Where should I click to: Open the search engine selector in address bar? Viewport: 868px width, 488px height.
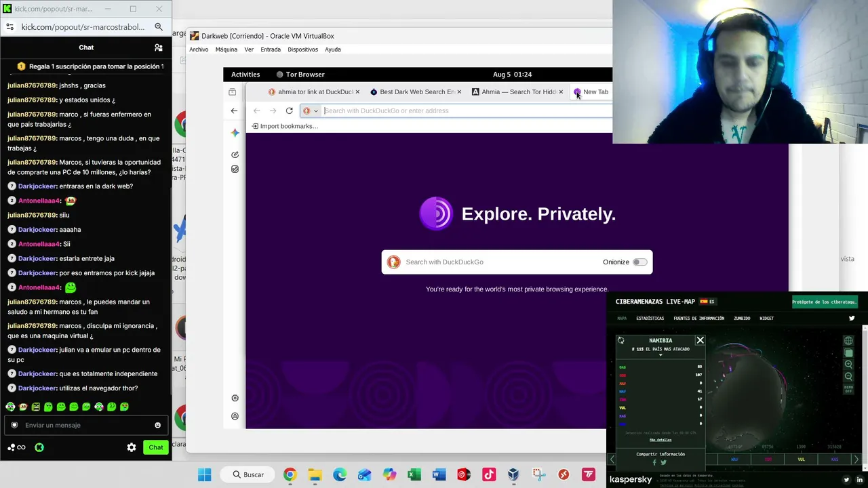(x=310, y=110)
